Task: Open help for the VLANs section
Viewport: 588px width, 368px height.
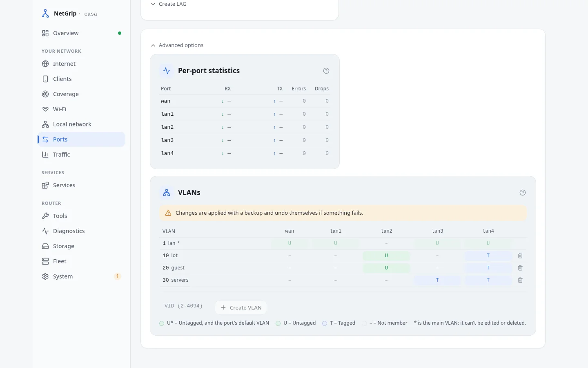Action: pyautogui.click(x=523, y=193)
